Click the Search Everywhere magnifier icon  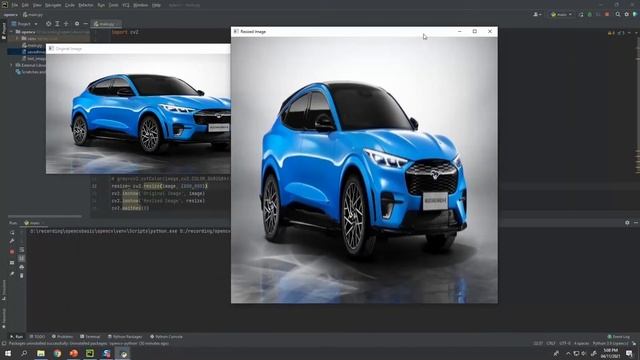click(x=618, y=14)
